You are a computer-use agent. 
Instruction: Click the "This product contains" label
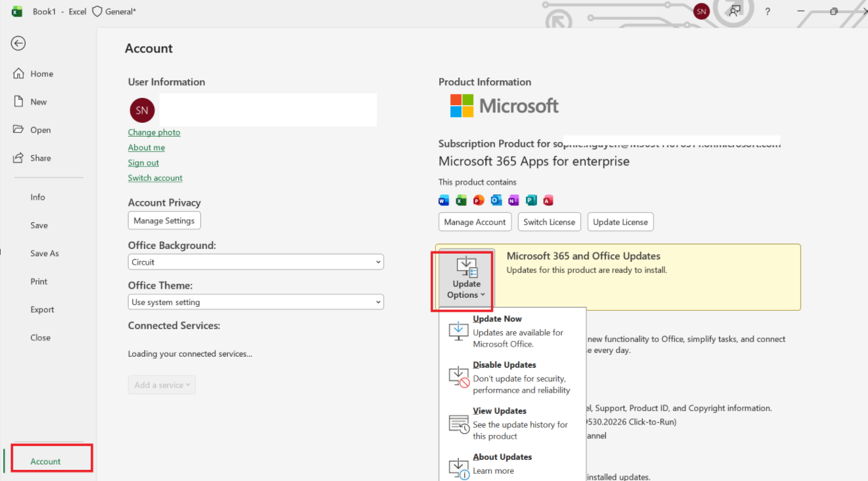[x=477, y=182]
